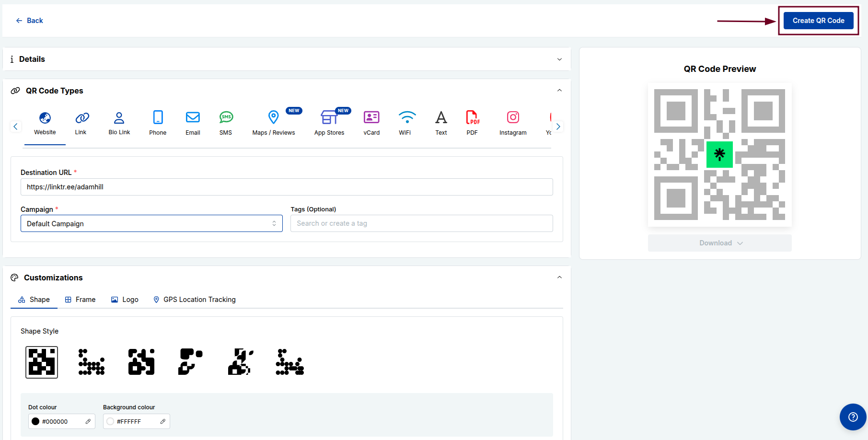Select the rounded dots shape style

[91, 362]
